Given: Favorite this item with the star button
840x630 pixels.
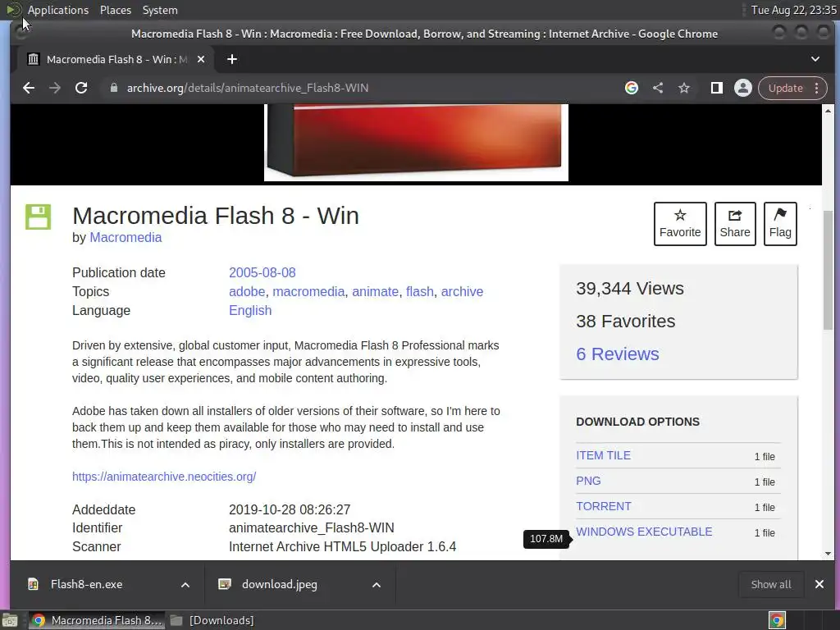Looking at the screenshot, I should (x=680, y=224).
